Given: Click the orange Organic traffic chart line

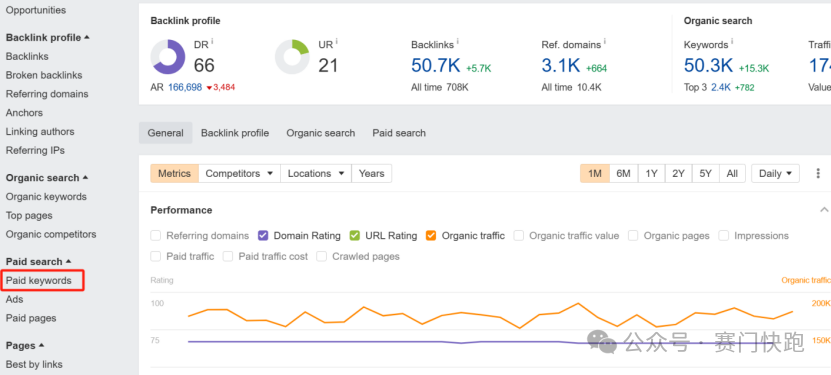Looking at the screenshot, I should point(490,315).
